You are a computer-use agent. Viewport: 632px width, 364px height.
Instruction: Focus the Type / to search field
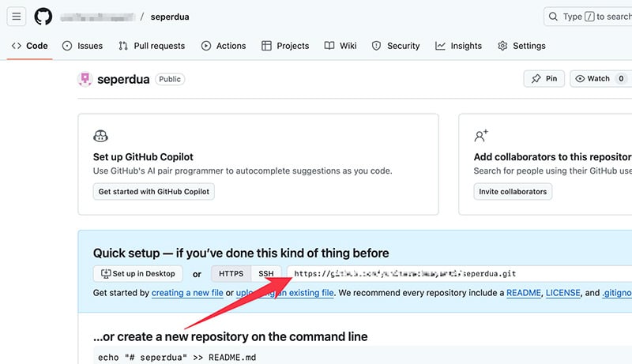(x=589, y=17)
